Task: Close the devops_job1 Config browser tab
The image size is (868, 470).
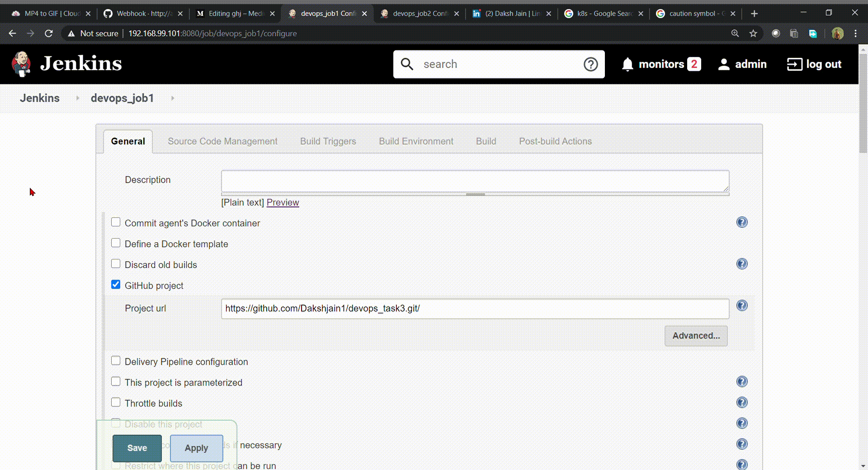Action: click(364, 14)
